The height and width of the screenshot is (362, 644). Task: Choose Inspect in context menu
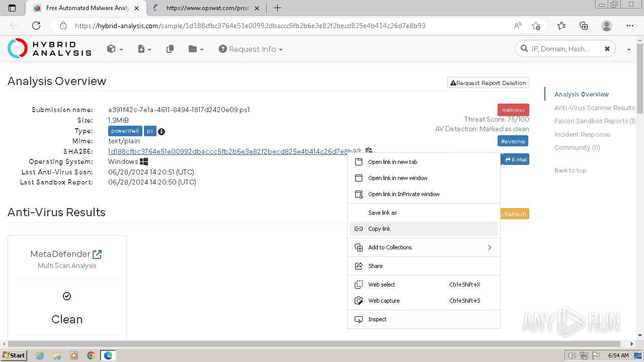(x=424, y=319)
